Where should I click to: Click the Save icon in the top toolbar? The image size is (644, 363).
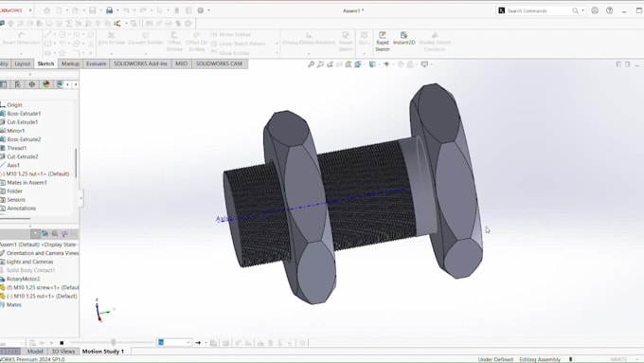click(x=93, y=10)
